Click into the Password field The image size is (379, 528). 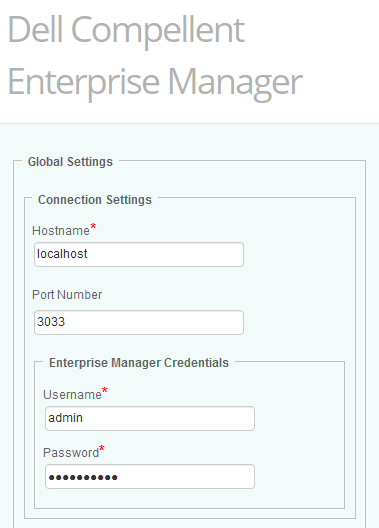click(x=150, y=476)
